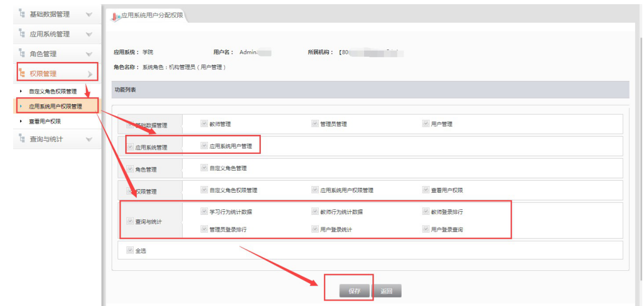Toggle the 学习行为统计数据 checkbox
644x306 pixels.
point(204,211)
